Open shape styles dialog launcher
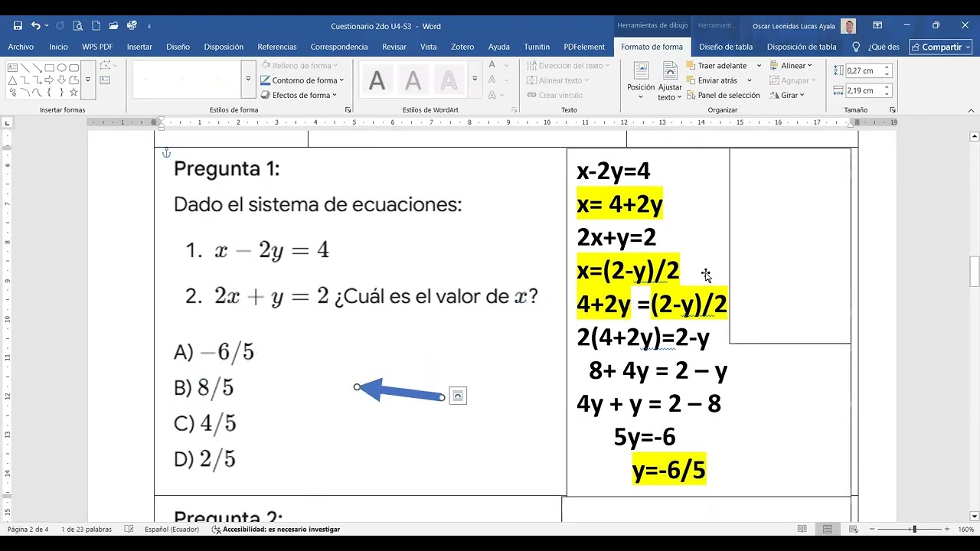 pos(348,110)
